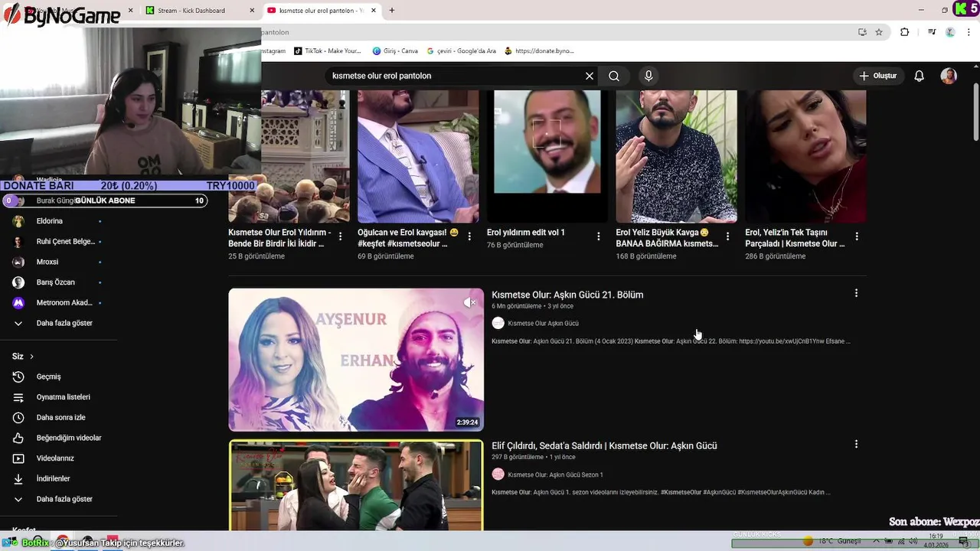Open options for Aşkın Gücü 21. Bölüm video
Image resolution: width=980 pixels, height=551 pixels.
click(x=856, y=293)
